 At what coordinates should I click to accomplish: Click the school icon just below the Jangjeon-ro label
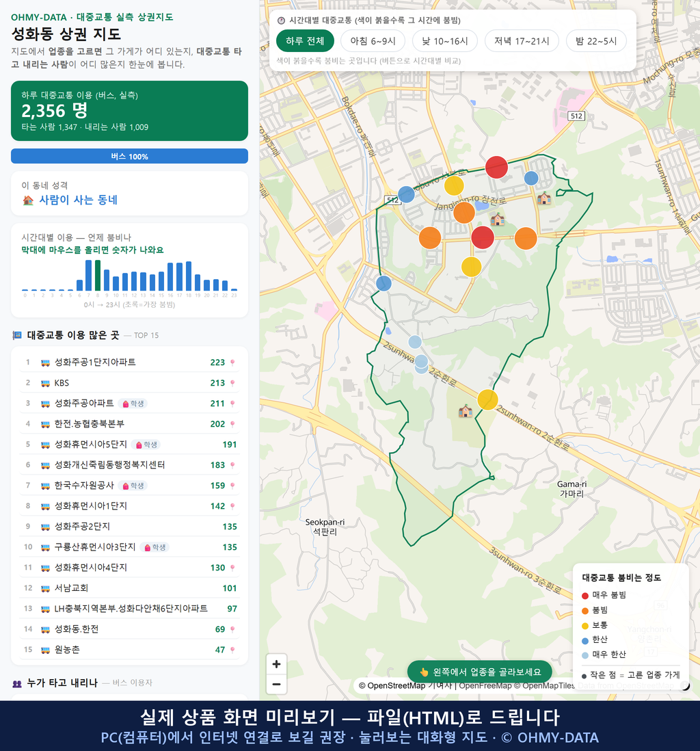coord(498,220)
